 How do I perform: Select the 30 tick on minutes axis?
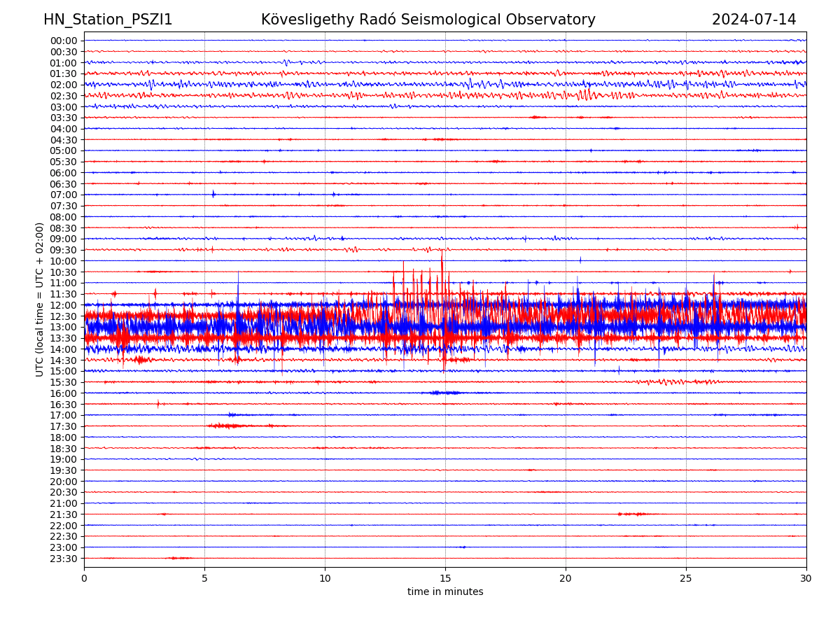(806, 578)
